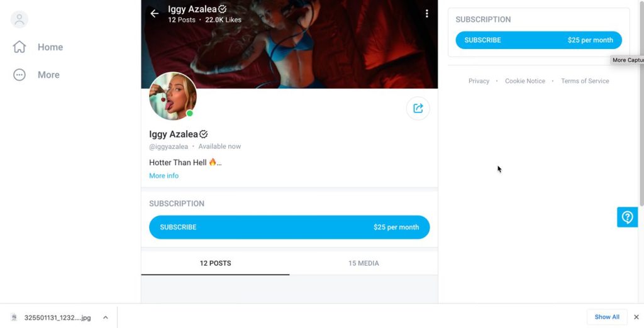Open the three-dot options menu on the cover

pyautogui.click(x=427, y=13)
